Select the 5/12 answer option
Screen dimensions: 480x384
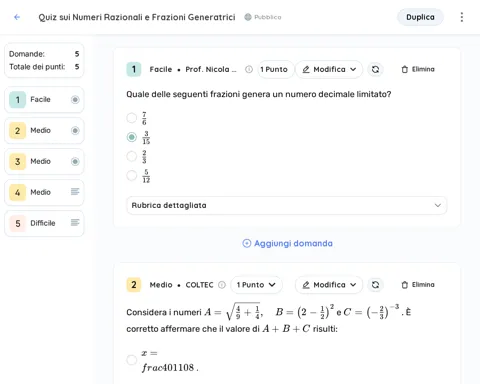point(132,175)
